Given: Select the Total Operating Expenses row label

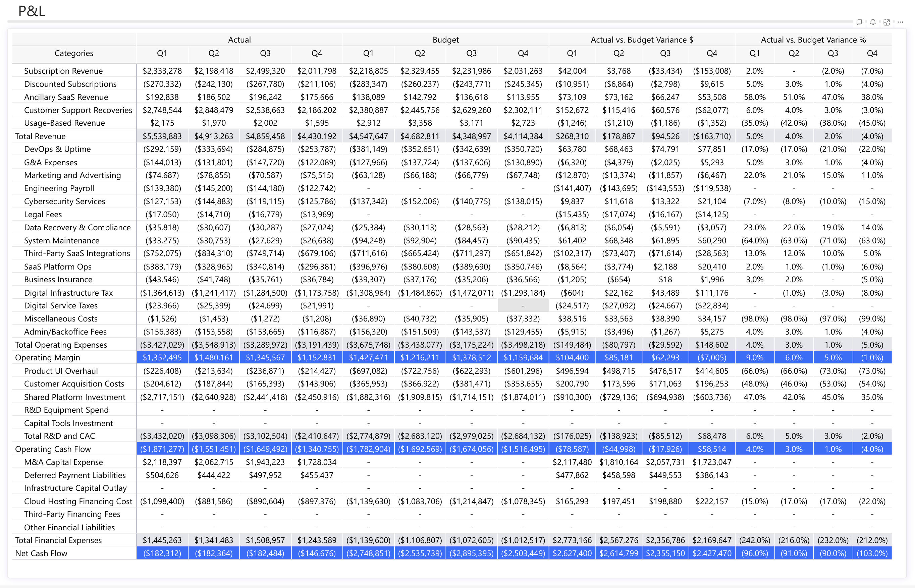Looking at the screenshot, I should pyautogui.click(x=61, y=344).
